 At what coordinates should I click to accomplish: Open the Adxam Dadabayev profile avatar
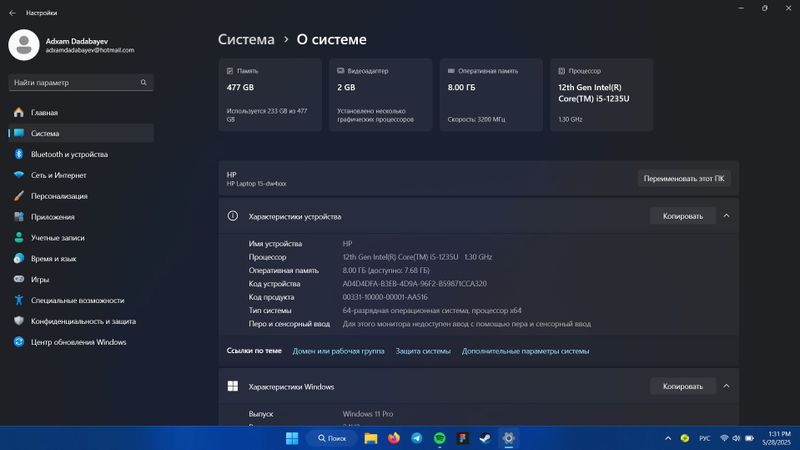[x=23, y=45]
